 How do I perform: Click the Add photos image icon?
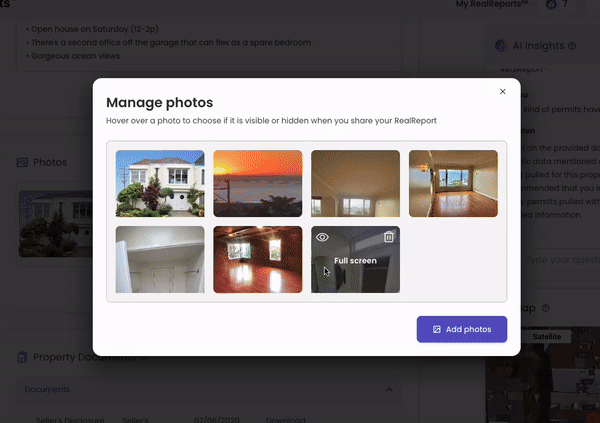[x=437, y=329]
